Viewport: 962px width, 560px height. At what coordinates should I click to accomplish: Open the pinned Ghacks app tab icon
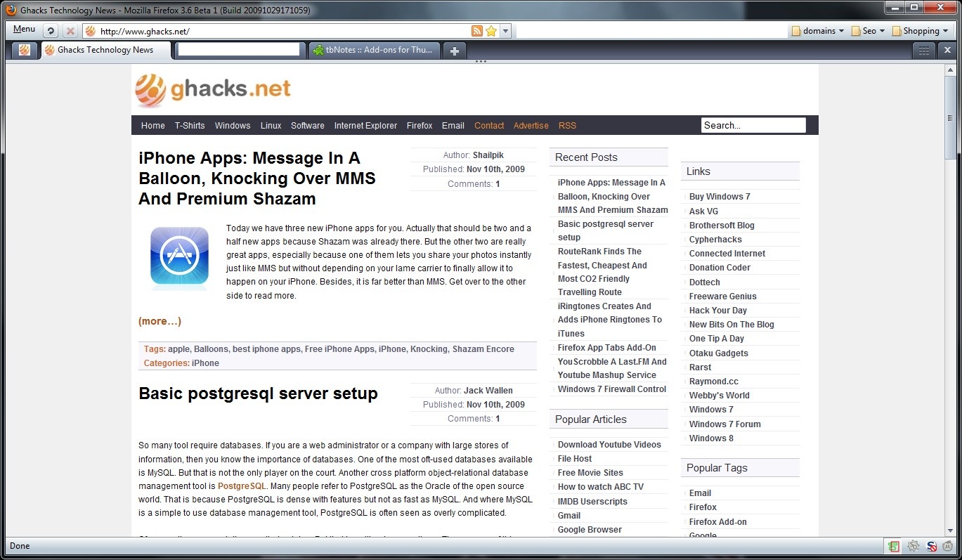point(25,50)
